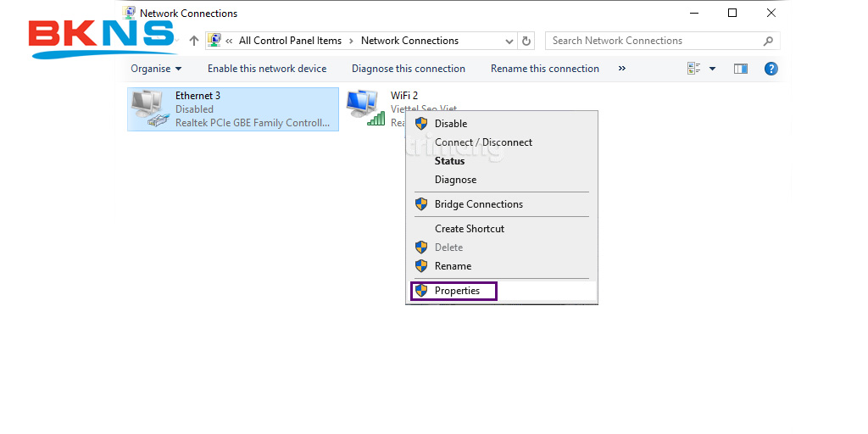Select Properties in the context menu
Image resolution: width=868 pixels, height=434 pixels.
(x=457, y=291)
